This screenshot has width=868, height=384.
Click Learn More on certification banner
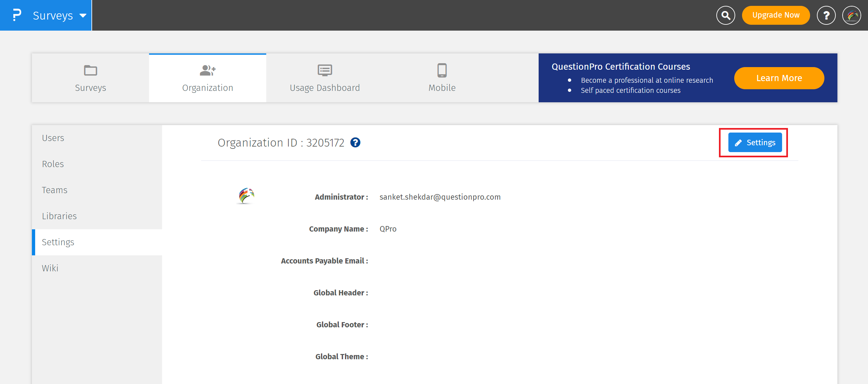[779, 78]
